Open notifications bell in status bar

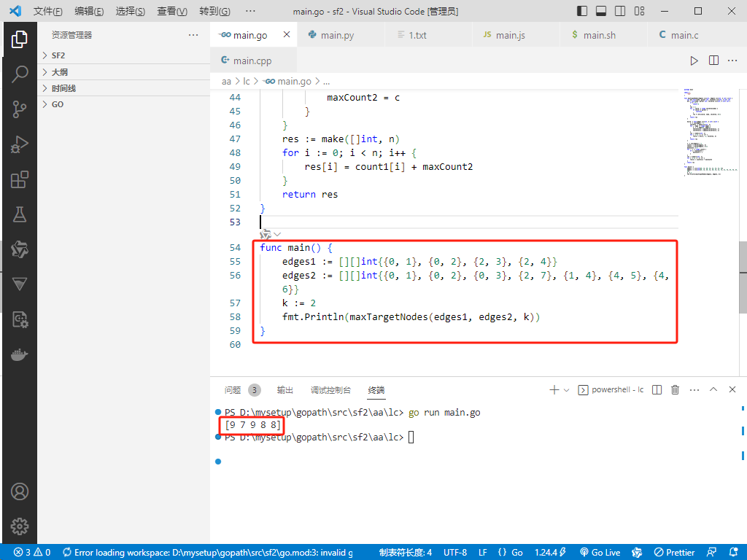734,553
